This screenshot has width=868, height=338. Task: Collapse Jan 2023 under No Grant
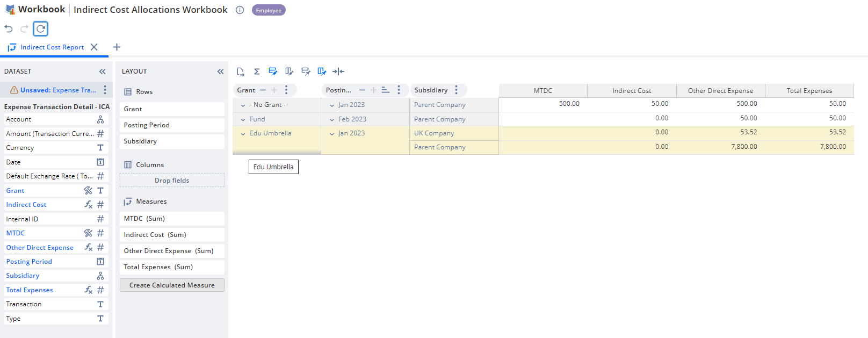click(x=332, y=105)
